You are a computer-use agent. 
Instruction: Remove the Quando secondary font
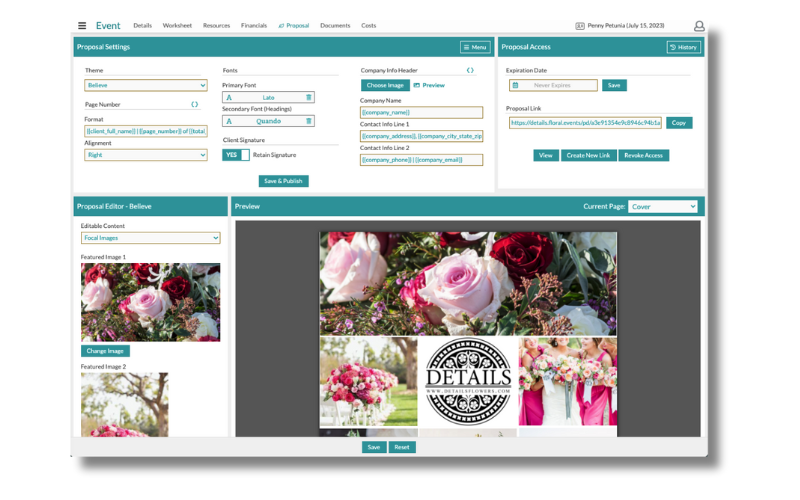coord(309,121)
